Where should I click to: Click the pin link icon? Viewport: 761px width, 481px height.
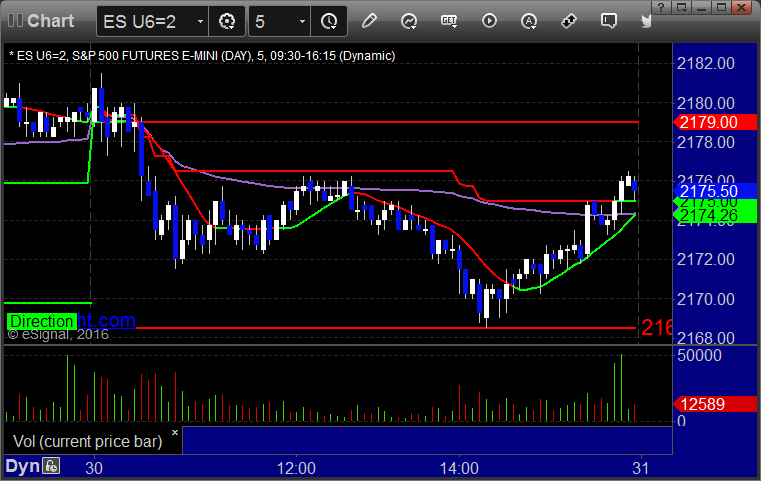569,21
